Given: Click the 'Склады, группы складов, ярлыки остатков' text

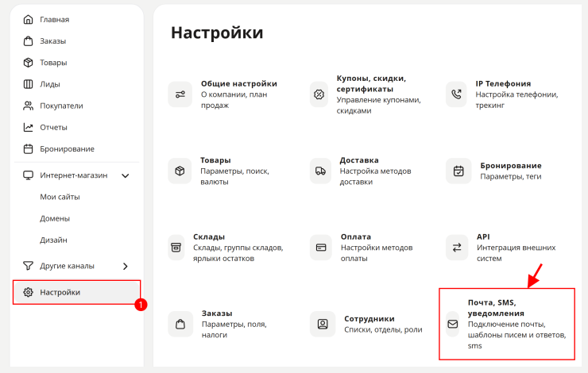Looking at the screenshot, I should pyautogui.click(x=238, y=253).
